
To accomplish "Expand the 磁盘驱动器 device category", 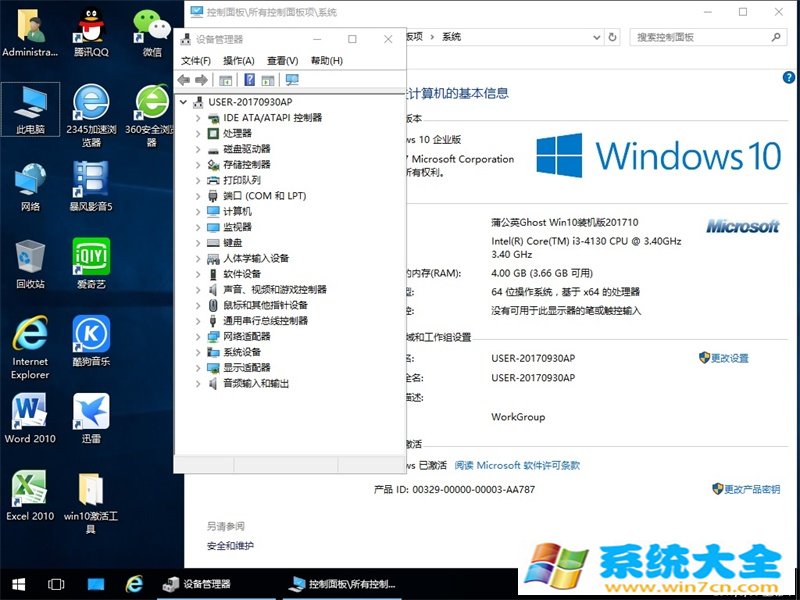I will (x=198, y=149).
